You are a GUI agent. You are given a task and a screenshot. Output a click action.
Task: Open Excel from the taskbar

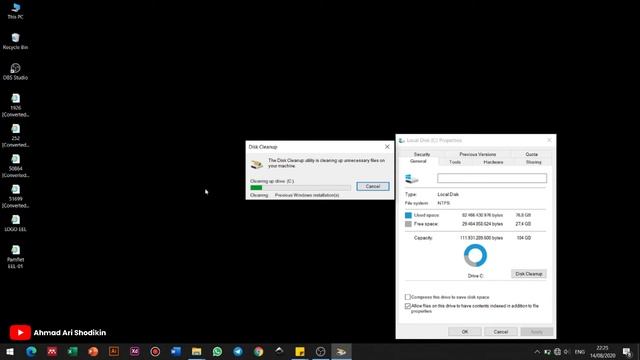tap(72, 351)
